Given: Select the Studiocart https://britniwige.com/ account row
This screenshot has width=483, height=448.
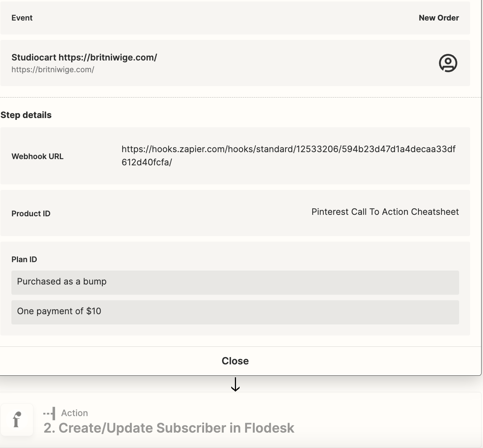Looking at the screenshot, I should (x=235, y=63).
